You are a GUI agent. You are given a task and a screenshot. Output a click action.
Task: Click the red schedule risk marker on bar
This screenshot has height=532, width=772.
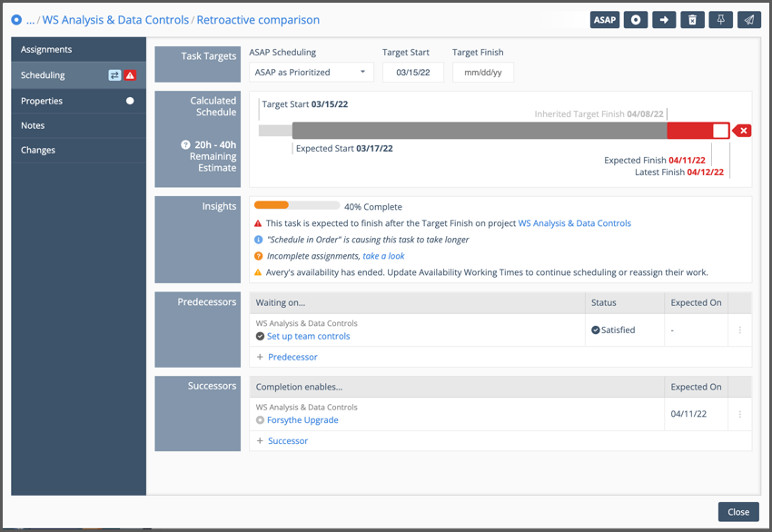[742, 131]
